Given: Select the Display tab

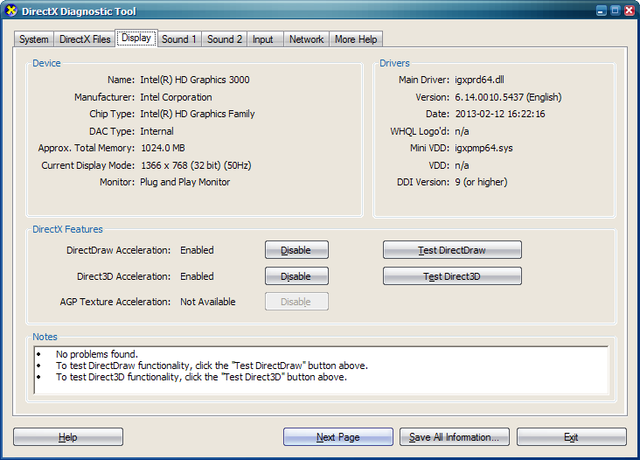Looking at the screenshot, I should coord(136,38).
